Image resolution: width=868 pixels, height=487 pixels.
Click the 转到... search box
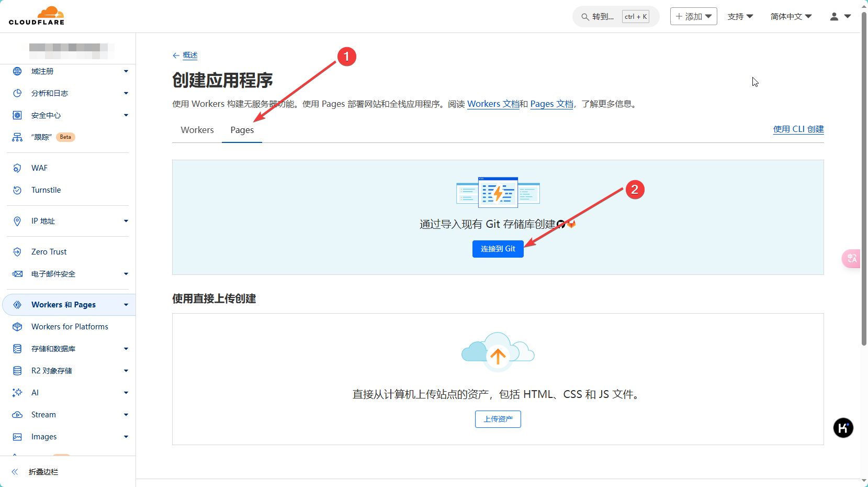pyautogui.click(x=616, y=17)
